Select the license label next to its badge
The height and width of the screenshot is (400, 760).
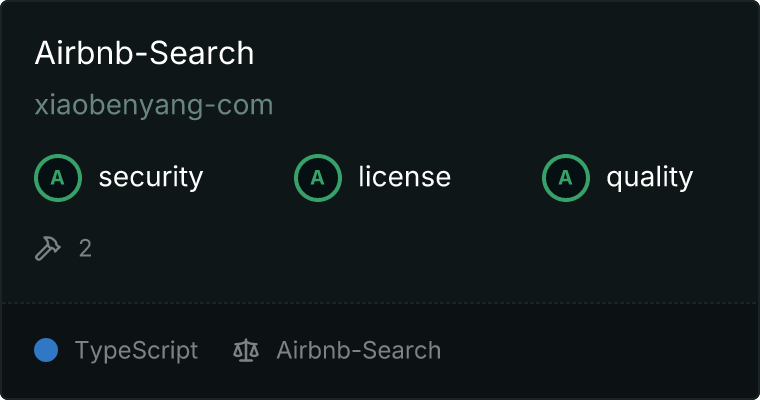coord(404,178)
